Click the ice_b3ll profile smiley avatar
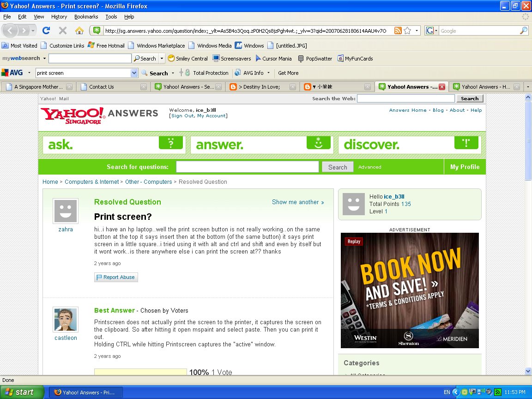This screenshot has width=532, height=399. (x=354, y=204)
